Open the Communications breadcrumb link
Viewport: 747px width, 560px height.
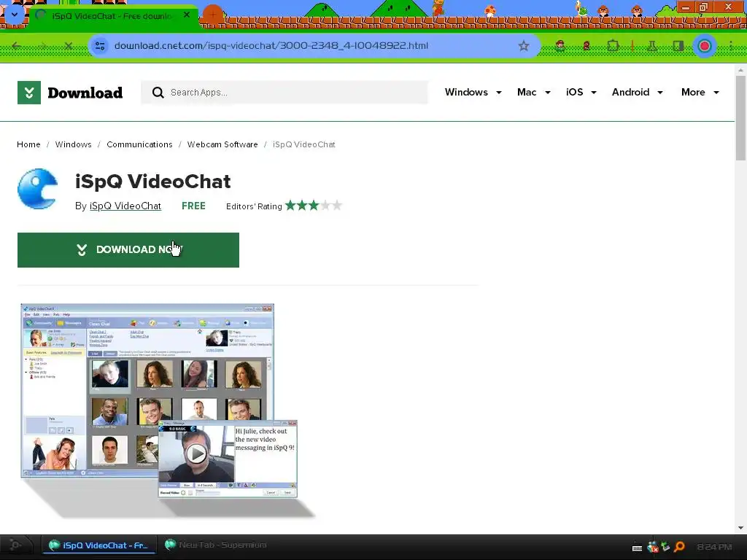[x=139, y=144]
